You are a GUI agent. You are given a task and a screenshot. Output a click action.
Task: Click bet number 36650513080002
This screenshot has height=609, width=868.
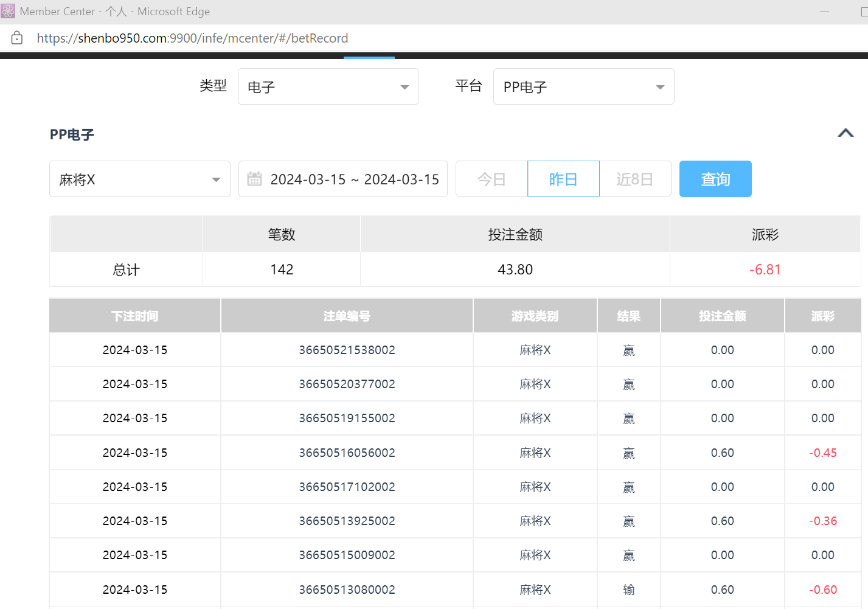pos(347,590)
